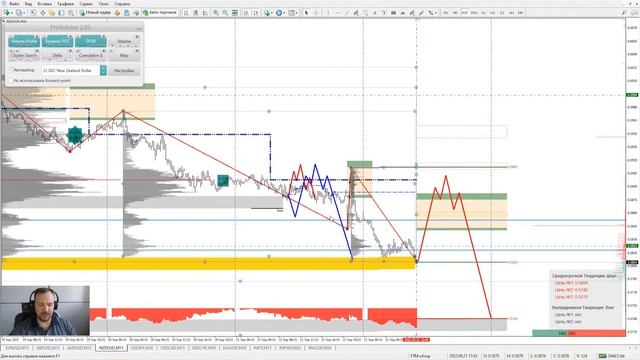Click the Volume button in ProVolume
Screen dimensions: 640x360
124,41
